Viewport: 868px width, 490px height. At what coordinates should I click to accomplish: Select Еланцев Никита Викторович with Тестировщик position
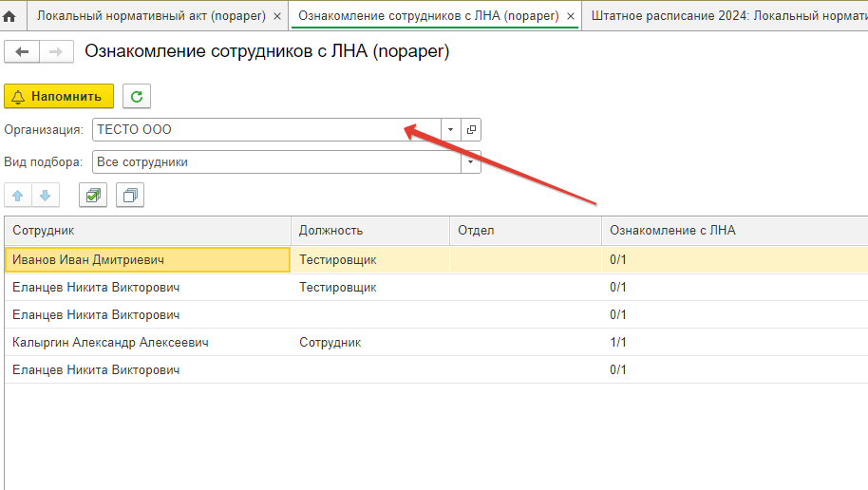pos(436,288)
